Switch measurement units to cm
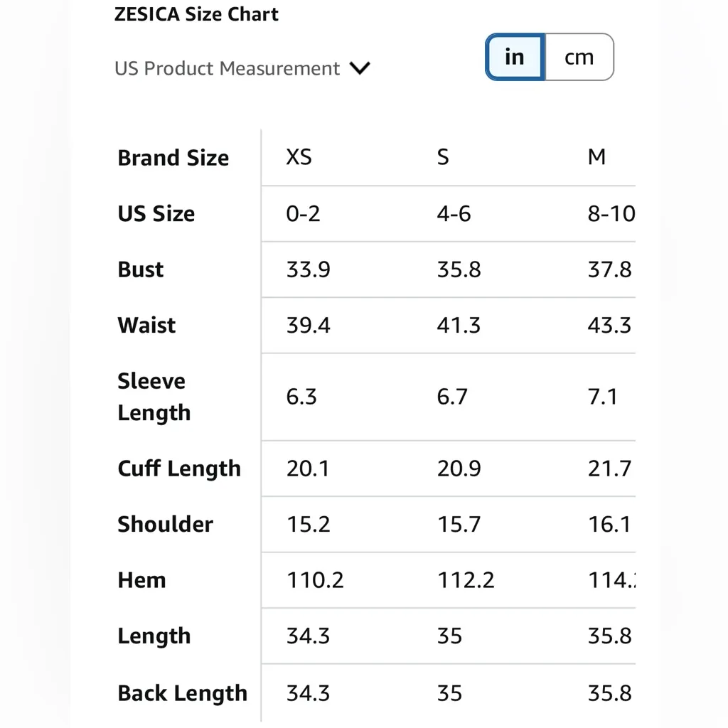 point(579,57)
